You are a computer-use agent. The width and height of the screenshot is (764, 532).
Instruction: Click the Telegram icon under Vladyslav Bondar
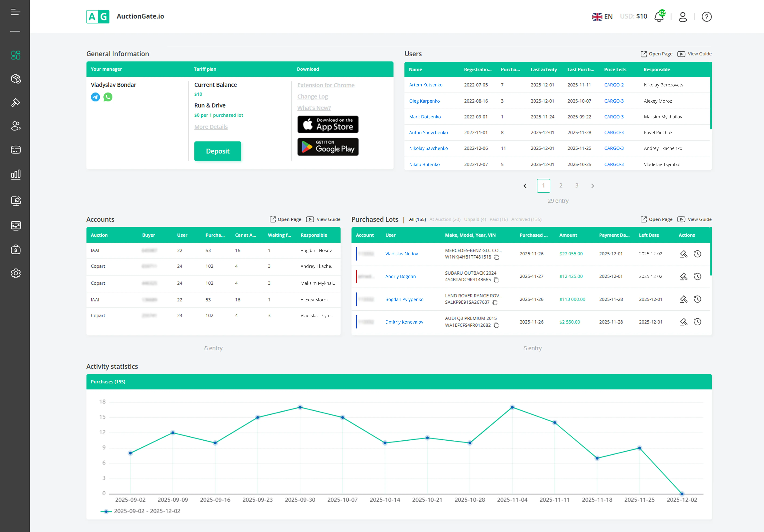click(x=95, y=97)
